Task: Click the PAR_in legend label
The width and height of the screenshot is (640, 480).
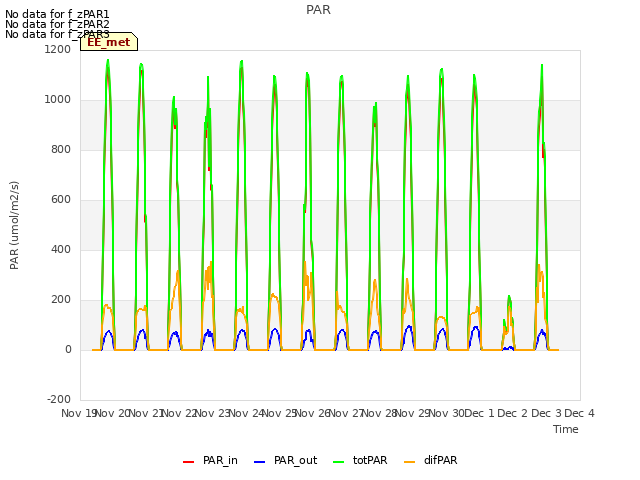Action: pos(220,460)
